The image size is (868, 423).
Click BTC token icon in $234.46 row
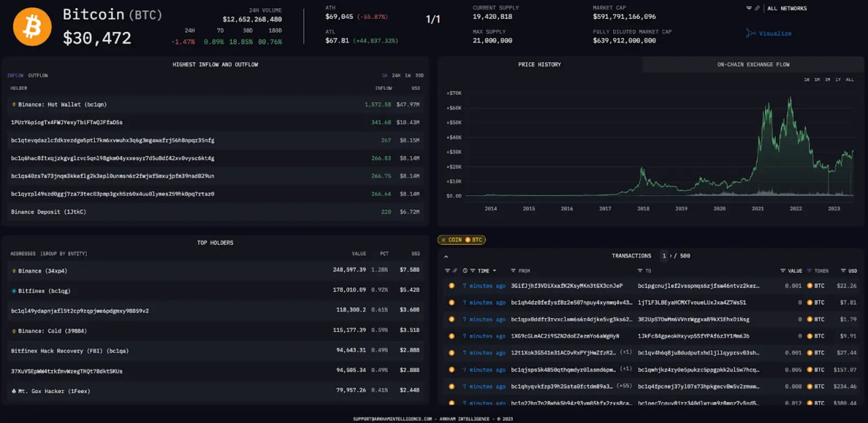[x=810, y=386]
